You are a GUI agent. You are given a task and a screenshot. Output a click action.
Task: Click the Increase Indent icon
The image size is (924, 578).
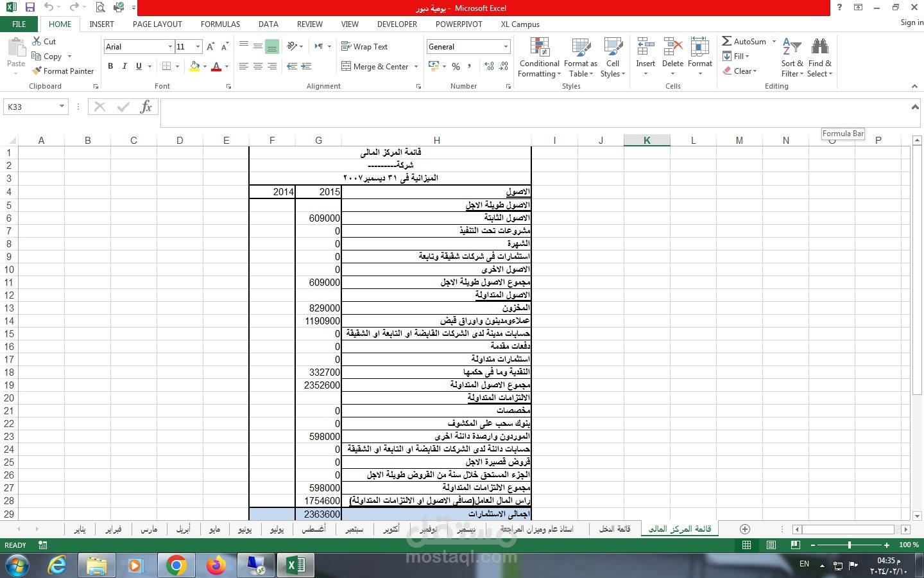click(x=306, y=66)
